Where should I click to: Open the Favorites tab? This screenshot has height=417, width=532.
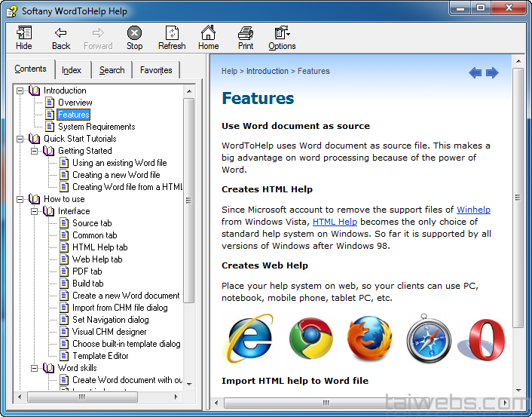pyautogui.click(x=156, y=70)
